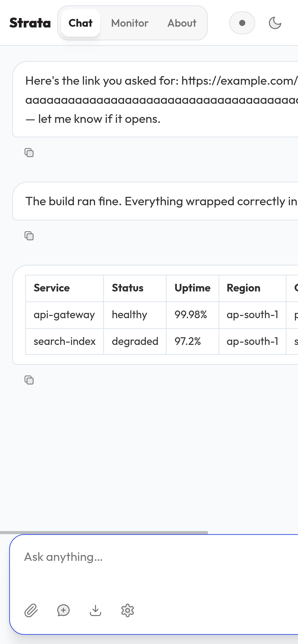Open the Monitor tab
298x644 pixels.
click(x=130, y=23)
